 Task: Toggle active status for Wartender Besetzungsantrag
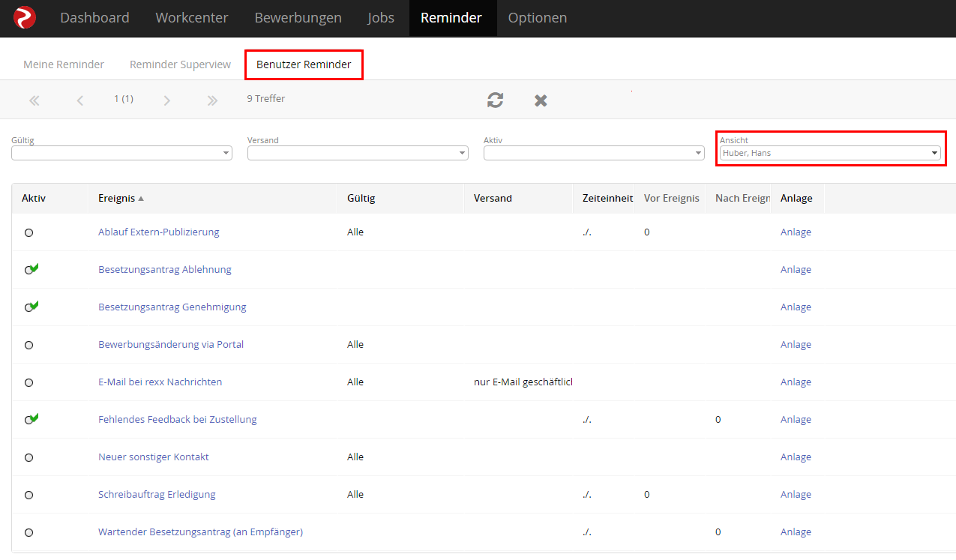(28, 532)
